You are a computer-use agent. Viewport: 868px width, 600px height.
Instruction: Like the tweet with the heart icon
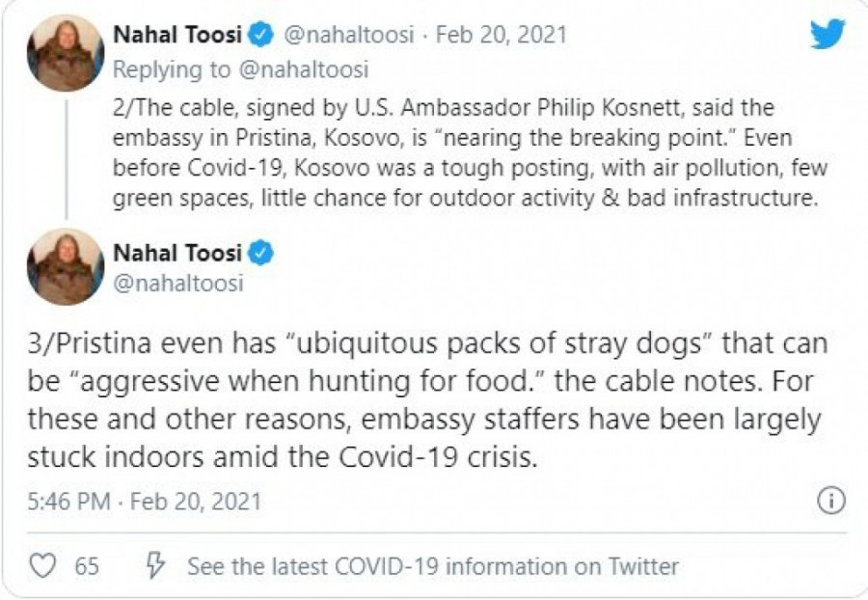[x=42, y=565]
